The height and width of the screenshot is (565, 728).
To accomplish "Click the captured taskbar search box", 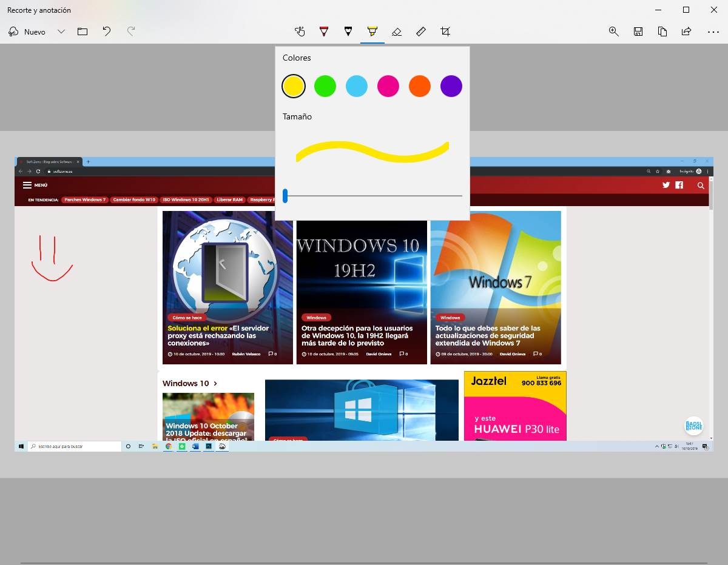I will coord(75,446).
